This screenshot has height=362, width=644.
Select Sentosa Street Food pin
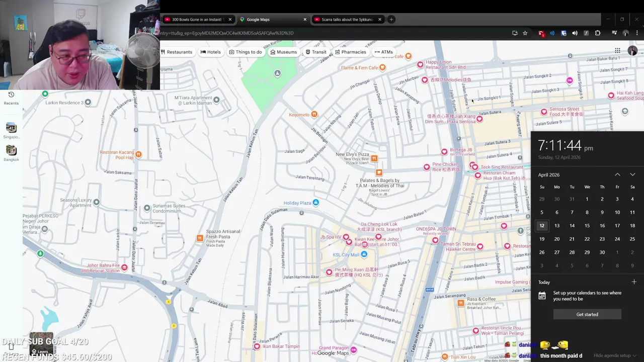click(x=544, y=112)
